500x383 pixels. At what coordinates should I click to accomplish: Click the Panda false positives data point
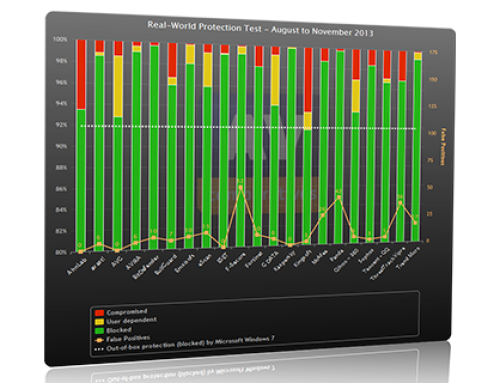pos(339,197)
